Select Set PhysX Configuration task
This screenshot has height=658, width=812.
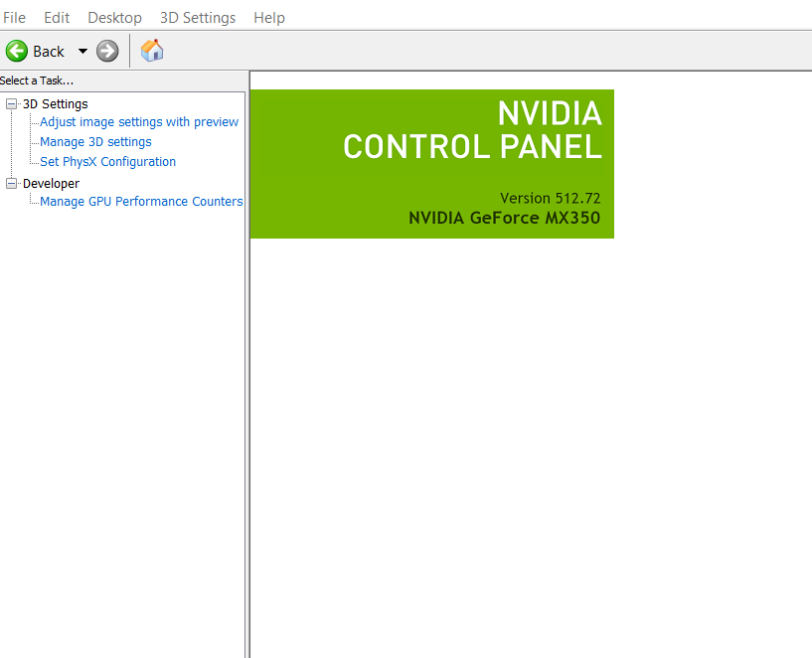(107, 162)
